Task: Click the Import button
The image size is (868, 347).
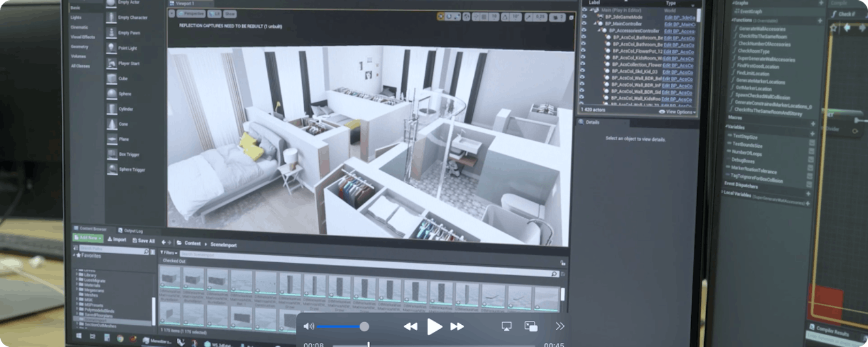Action: click(x=117, y=239)
